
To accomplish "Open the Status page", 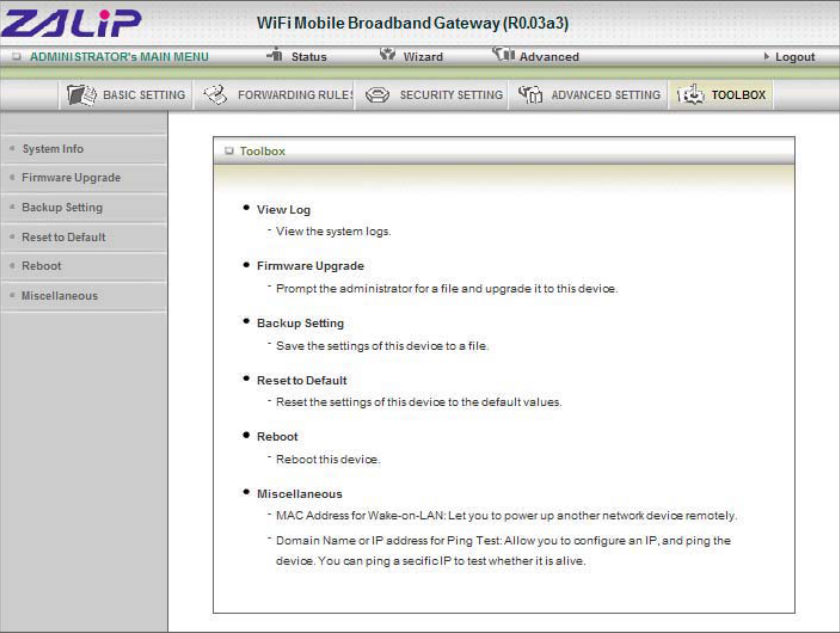I will [309, 57].
